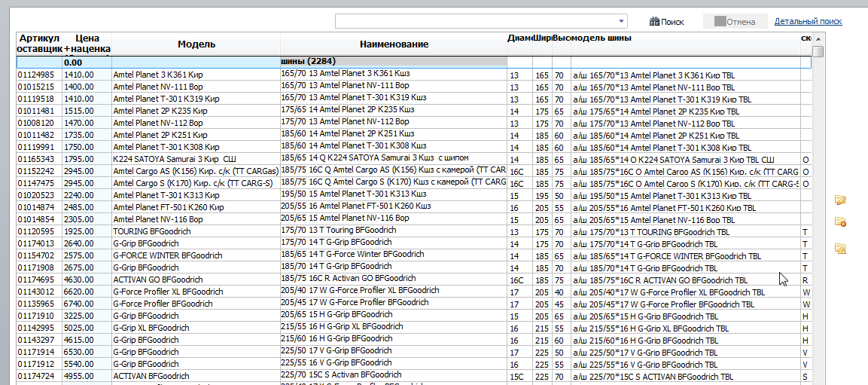Select article 01174013 cell

(38, 244)
